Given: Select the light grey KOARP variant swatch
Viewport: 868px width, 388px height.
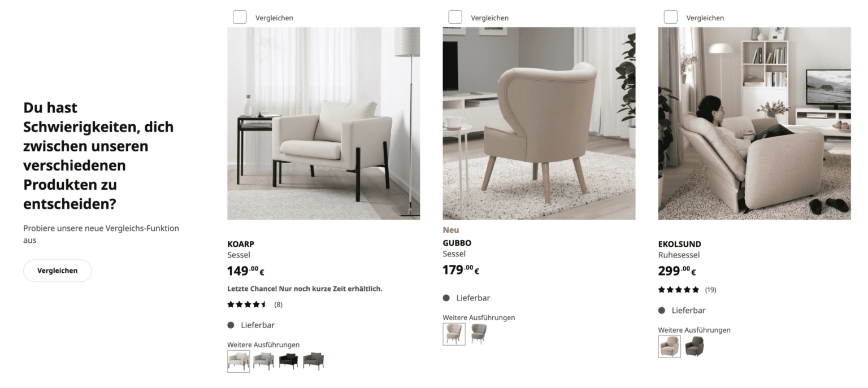Looking at the screenshot, I should pyautogui.click(x=263, y=361).
